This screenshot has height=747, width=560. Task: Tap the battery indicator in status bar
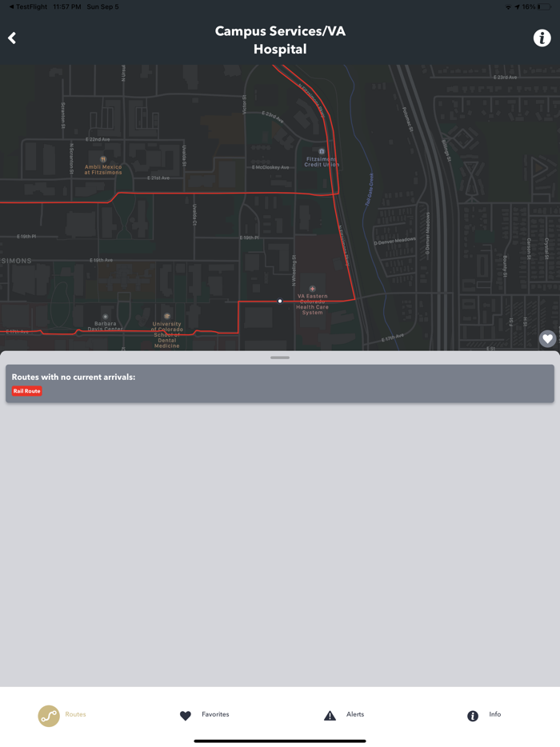(545, 6)
